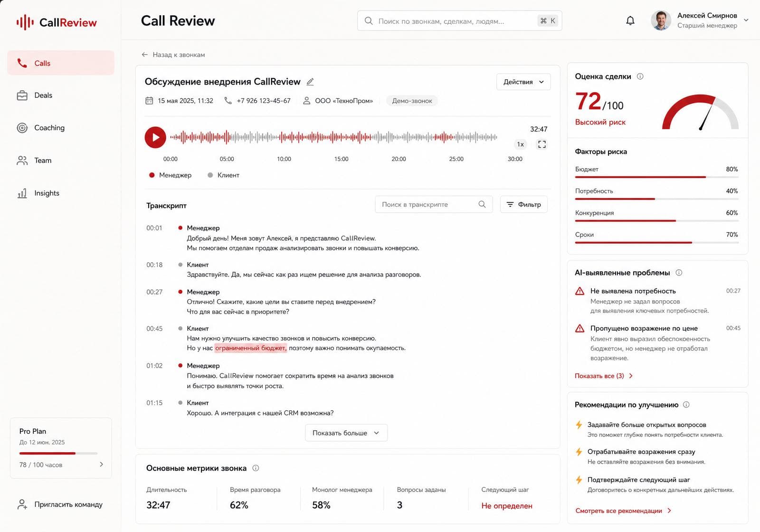Viewport: 760px width, 532px height.
Task: Click lightning icon for Отрабатывайте возражения сразу
Action: point(579,452)
